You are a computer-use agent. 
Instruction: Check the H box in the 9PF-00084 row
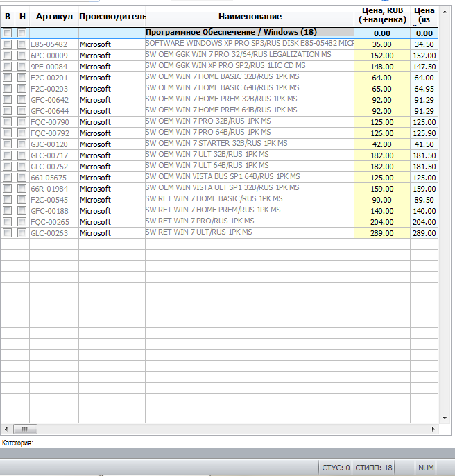(22, 67)
